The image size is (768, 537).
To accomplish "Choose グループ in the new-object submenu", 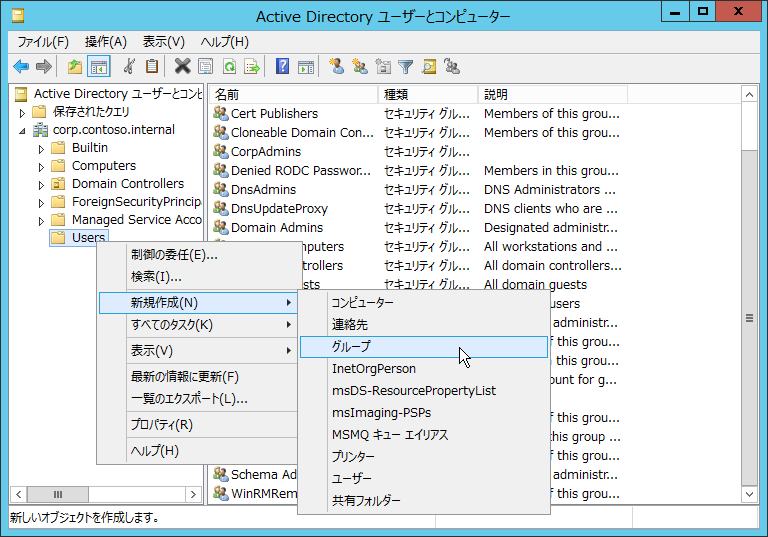I will (x=424, y=347).
